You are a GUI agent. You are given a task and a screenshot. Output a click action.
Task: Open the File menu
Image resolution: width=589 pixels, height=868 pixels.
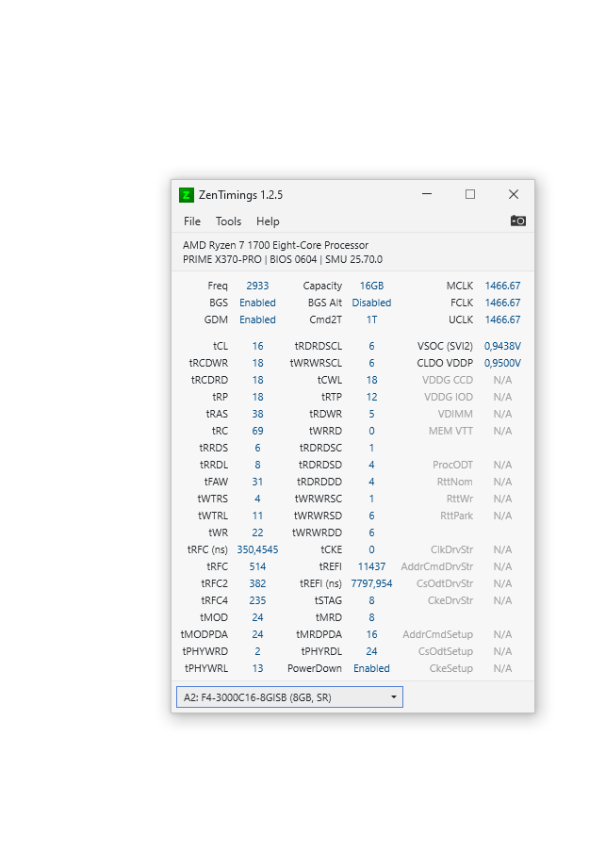point(192,221)
